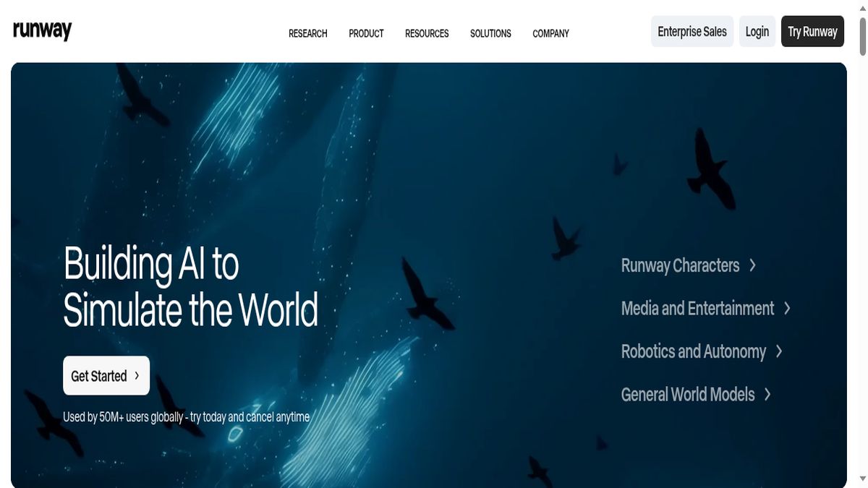Click the Building AI to Simulate the World headline
The image size is (868, 488).
pyautogui.click(x=191, y=287)
